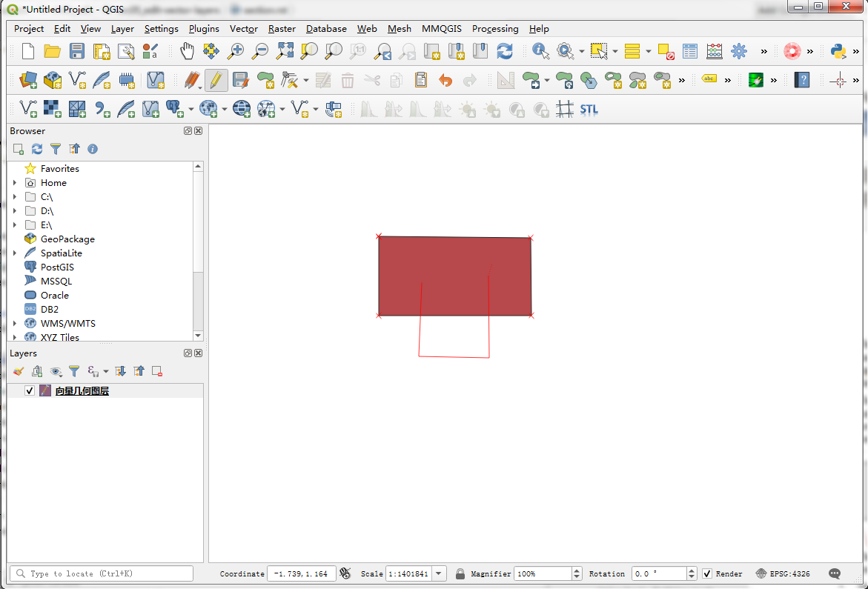Click the EPSG:4326 CRS button
Viewport: 868px width, 589px height.
pyautogui.click(x=783, y=573)
